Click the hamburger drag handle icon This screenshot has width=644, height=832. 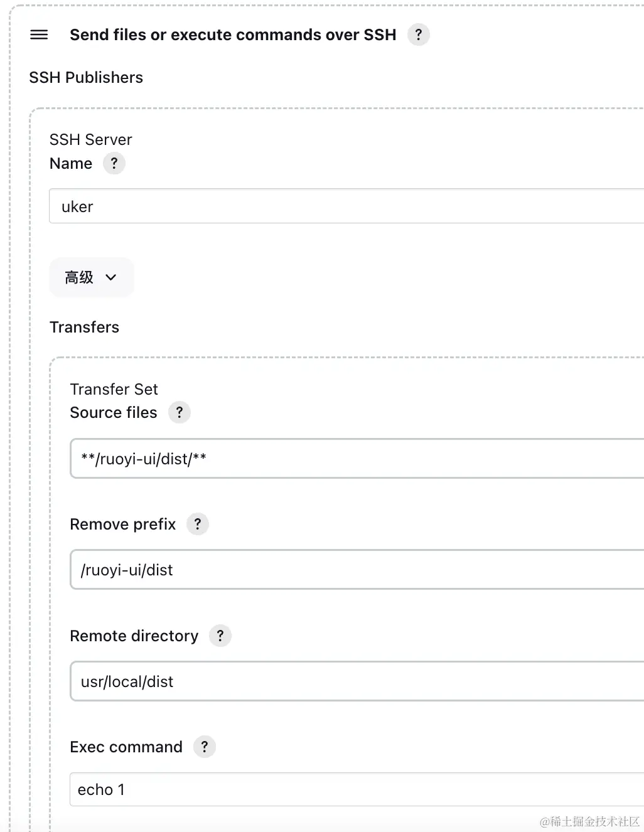[39, 35]
